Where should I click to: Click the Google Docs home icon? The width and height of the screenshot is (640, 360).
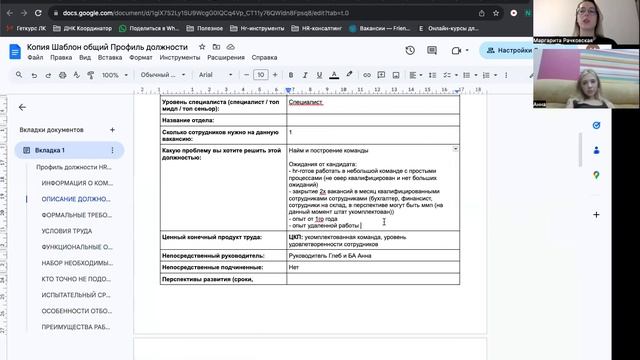[x=15, y=52]
